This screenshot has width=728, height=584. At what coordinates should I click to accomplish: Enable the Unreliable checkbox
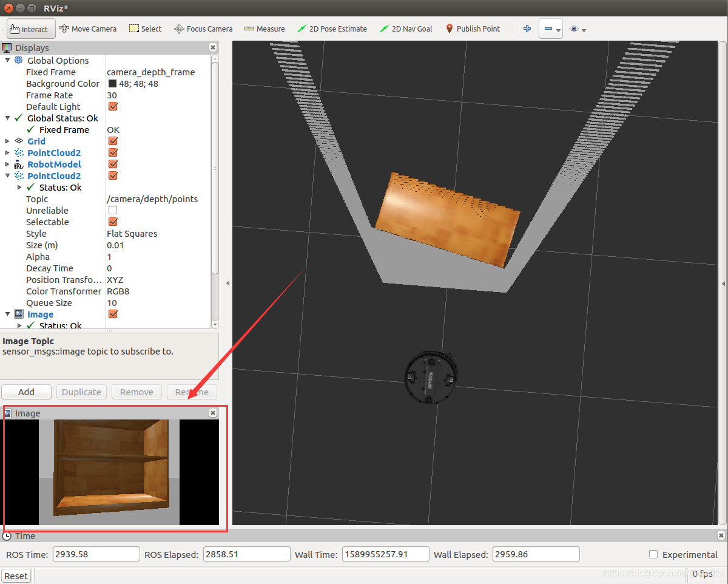pos(113,210)
